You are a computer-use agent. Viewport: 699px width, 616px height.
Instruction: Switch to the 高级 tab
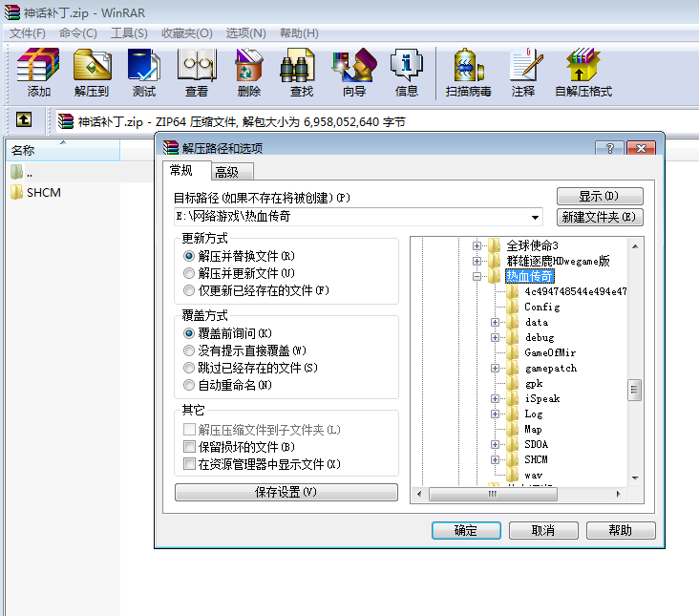227,172
